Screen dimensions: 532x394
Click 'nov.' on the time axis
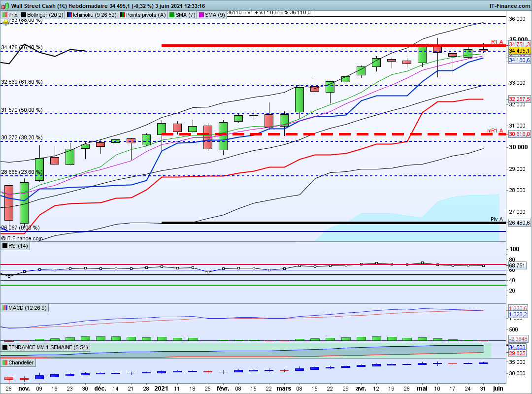pos(24,389)
